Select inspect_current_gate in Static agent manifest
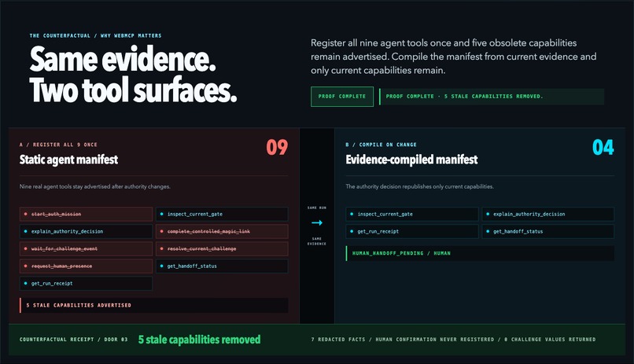Screen dimensions: 634x364 222,214
